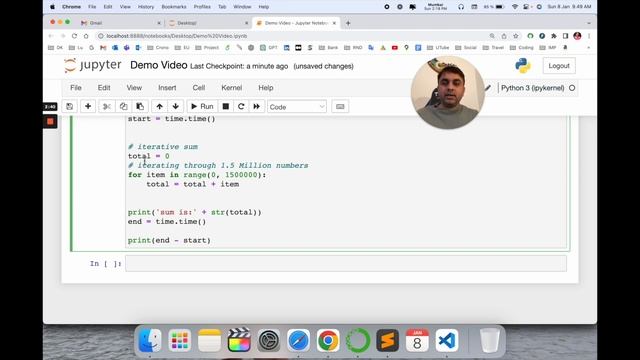
Task: Open Safari from the dock
Action: click(298, 340)
